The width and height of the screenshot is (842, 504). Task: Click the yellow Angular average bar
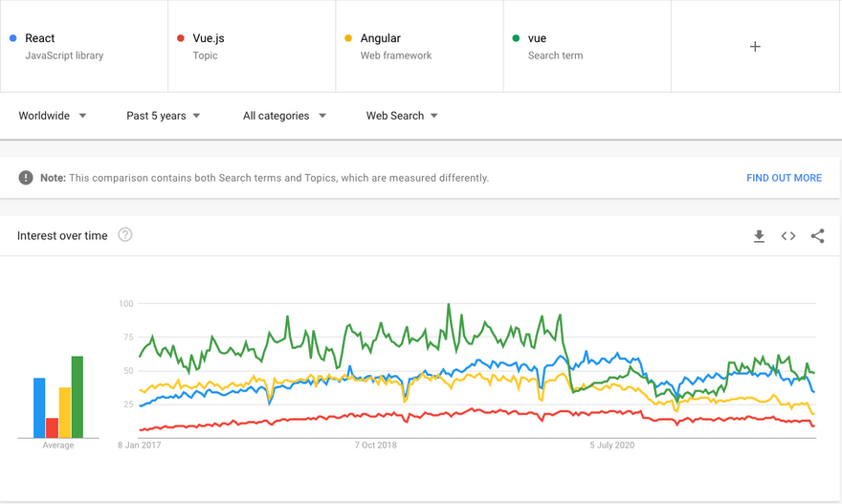[65, 413]
